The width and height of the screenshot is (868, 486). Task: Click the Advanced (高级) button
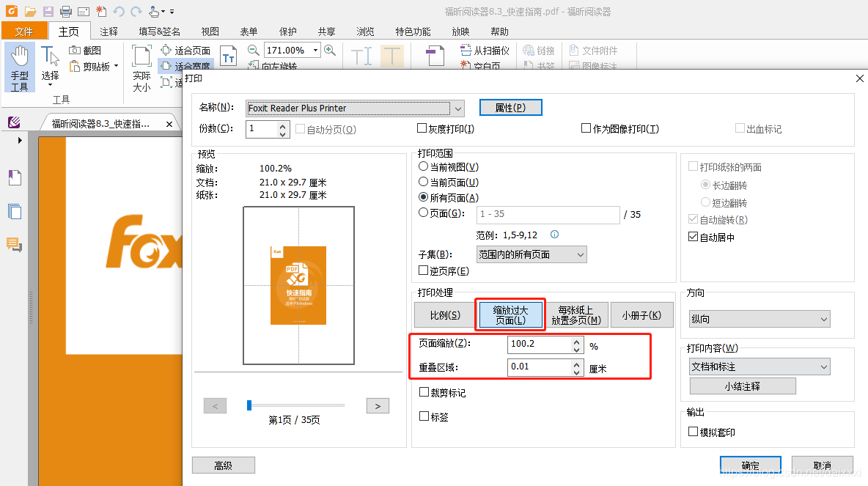(x=223, y=465)
